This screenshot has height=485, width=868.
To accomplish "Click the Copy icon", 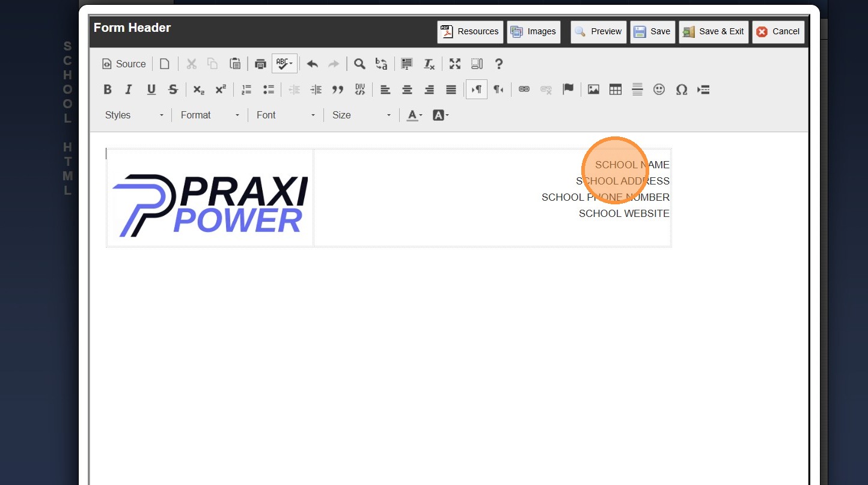I will click(x=213, y=64).
